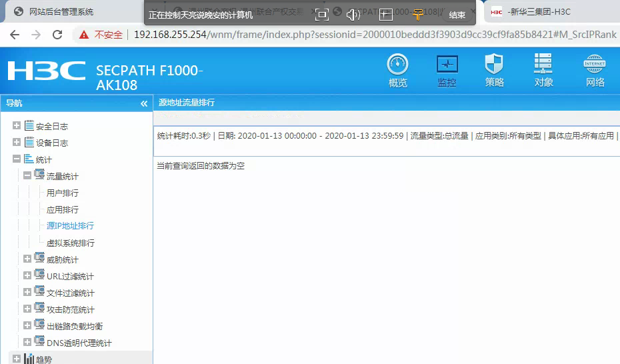This screenshot has height=364, width=620.
Task: Expand the 设备日志 tree node
Action: pos(17,142)
